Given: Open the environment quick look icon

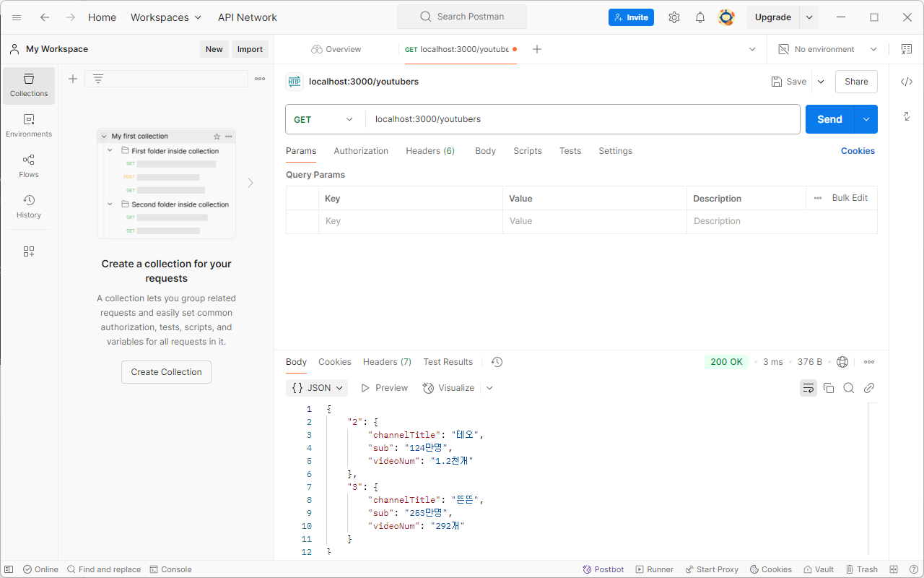Looking at the screenshot, I should tap(907, 49).
